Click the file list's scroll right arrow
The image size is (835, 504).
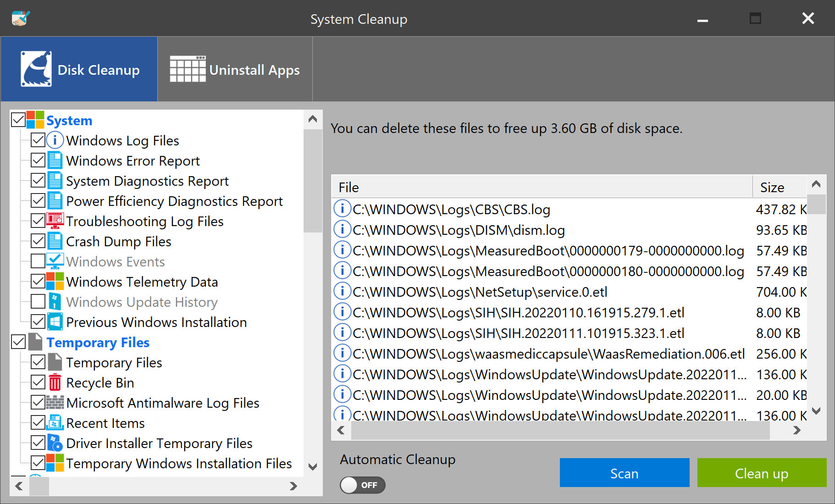pos(797,430)
